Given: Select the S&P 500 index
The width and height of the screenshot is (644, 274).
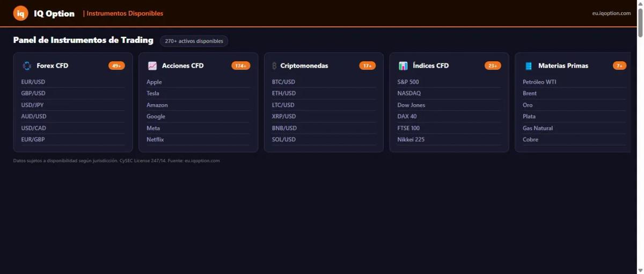Looking at the screenshot, I should 449,82.
